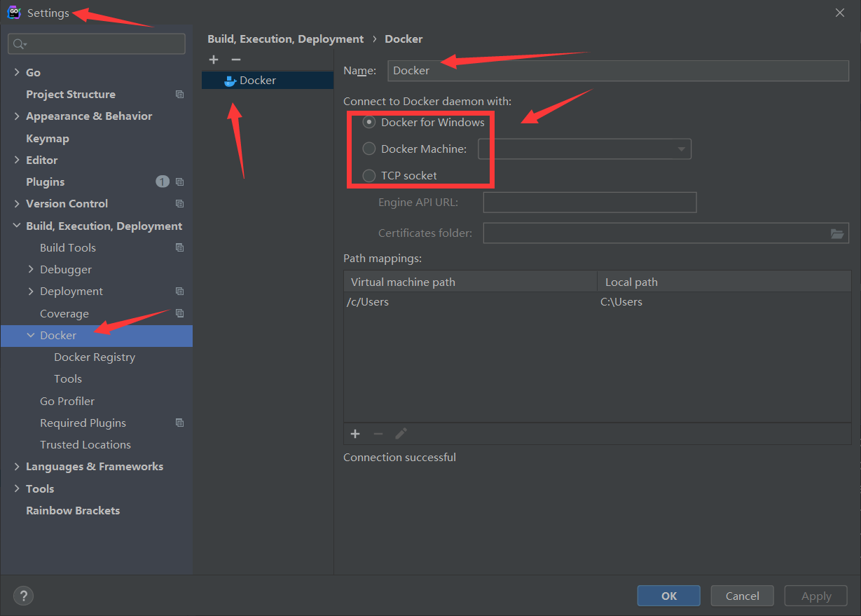861x616 pixels.
Task: Click the project-level icon next to Build Tools
Action: 179,247
